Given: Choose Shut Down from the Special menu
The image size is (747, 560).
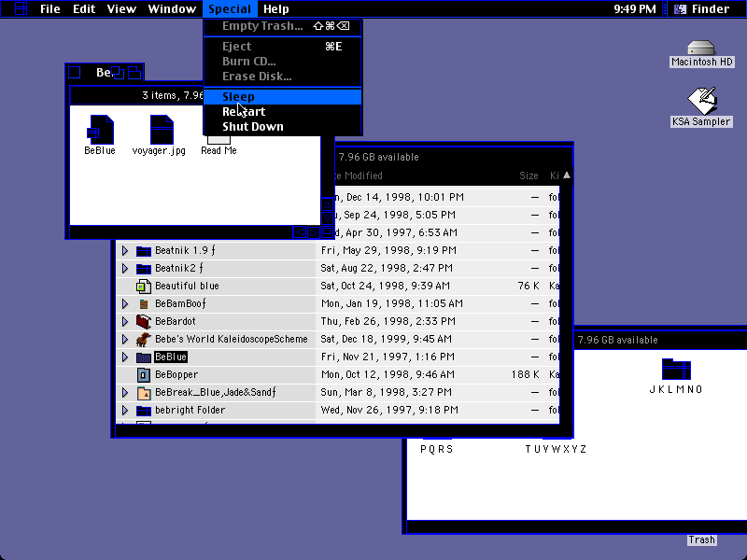Looking at the screenshot, I should [x=283, y=127].
